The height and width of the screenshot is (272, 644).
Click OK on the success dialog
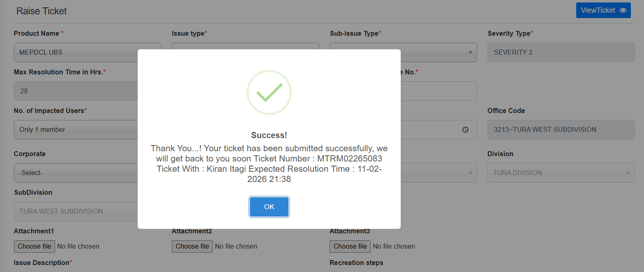tap(269, 207)
